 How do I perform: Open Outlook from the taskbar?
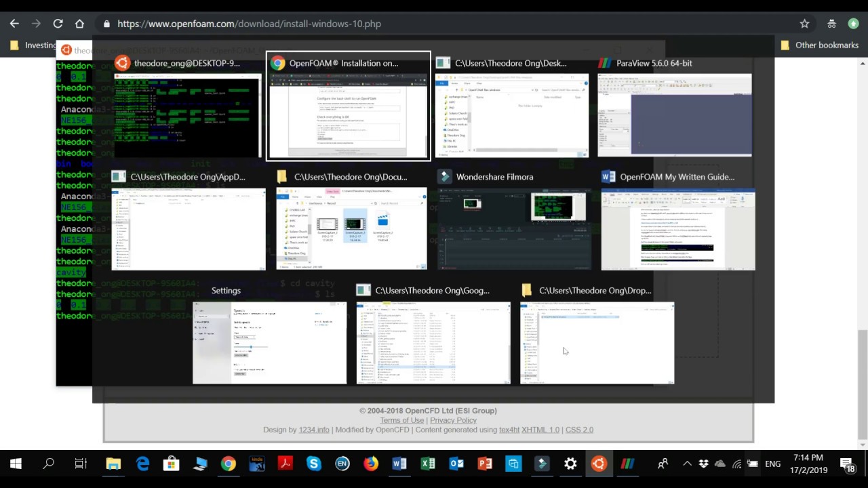point(456,464)
